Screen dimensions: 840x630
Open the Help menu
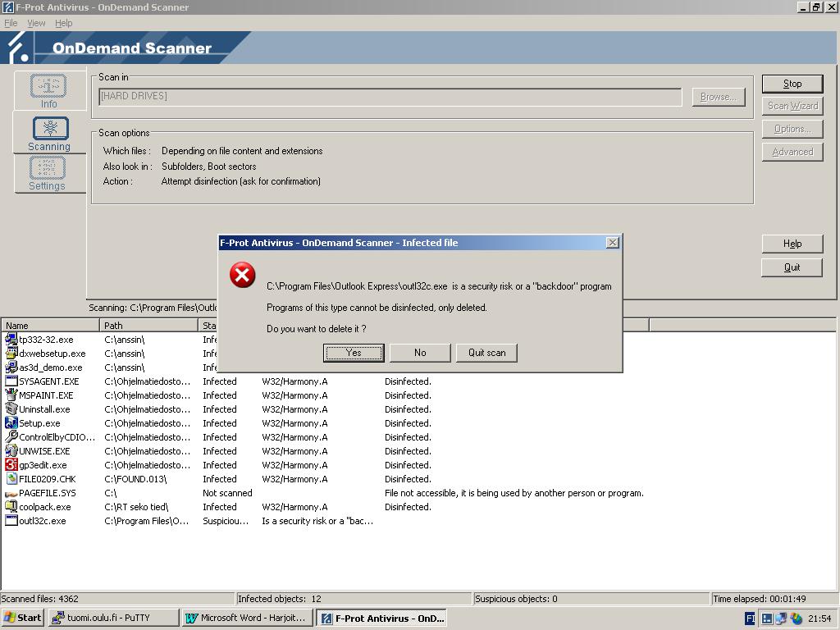click(64, 23)
